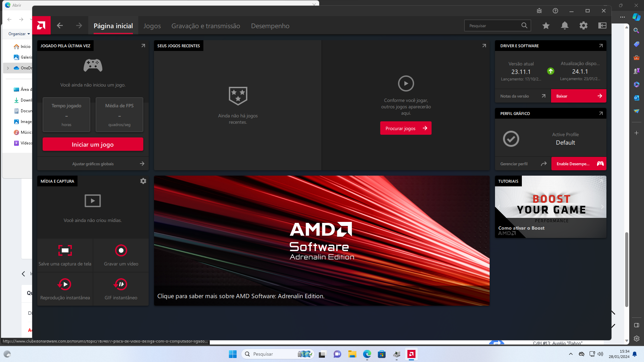The width and height of the screenshot is (644, 362).
Task: Show hidden system tray icons
Action: (571, 354)
